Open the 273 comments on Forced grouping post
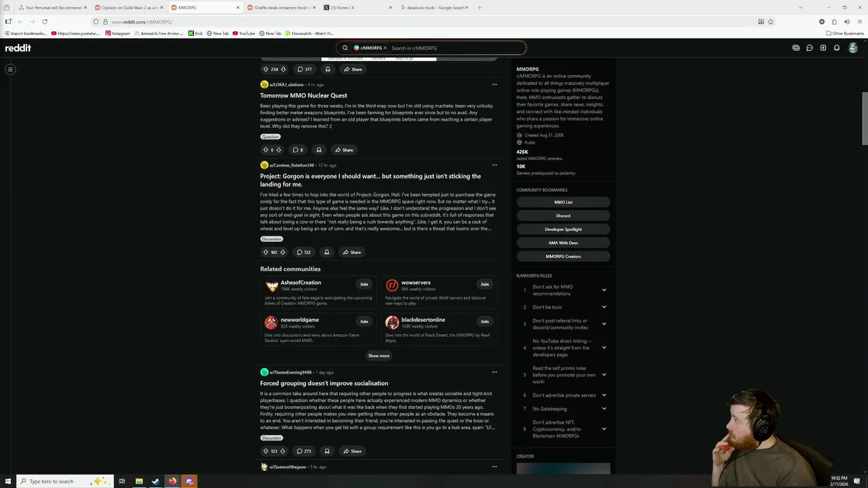Image resolution: width=868 pixels, height=488 pixels. pos(304,451)
